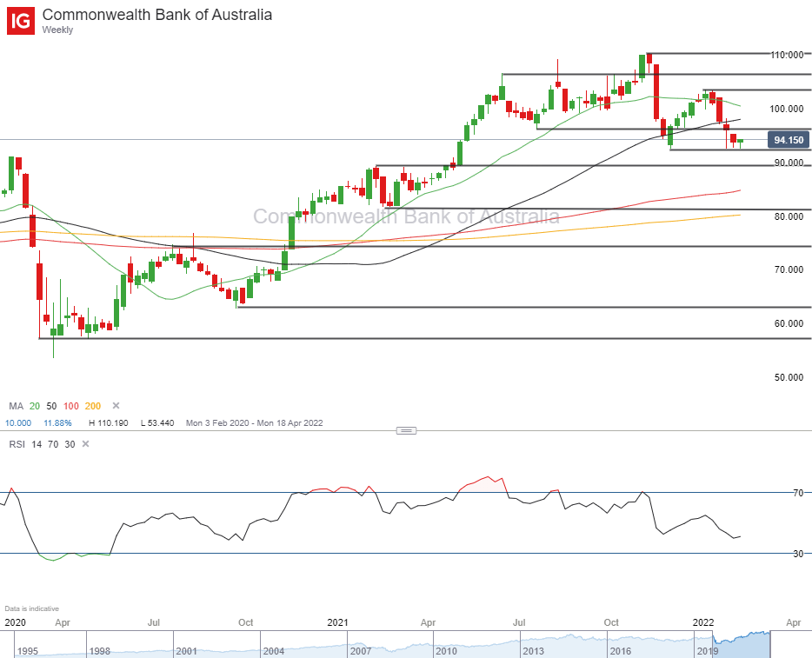Click the IG logo icon

pos(21,21)
